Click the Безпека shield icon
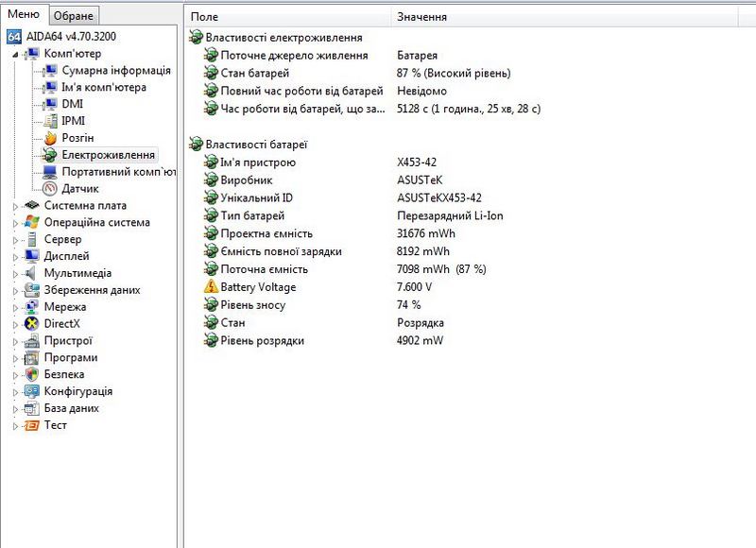The height and width of the screenshot is (548, 756). click(x=33, y=374)
